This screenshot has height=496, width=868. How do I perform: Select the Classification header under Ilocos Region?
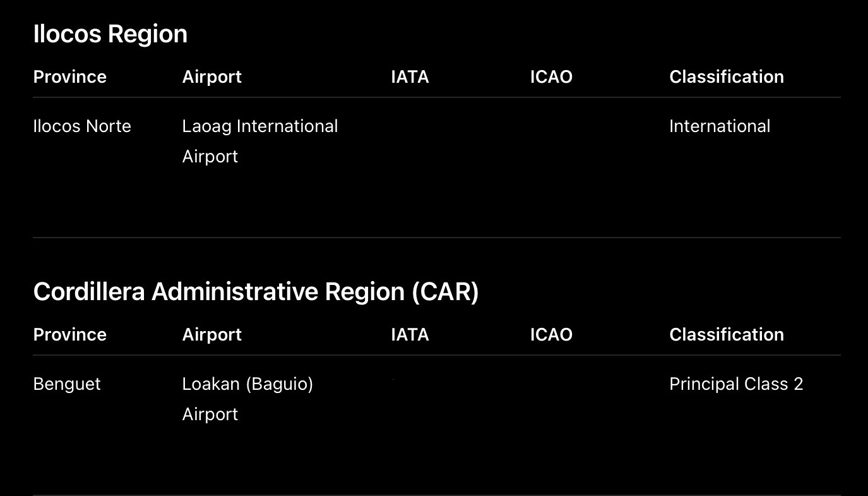(727, 77)
